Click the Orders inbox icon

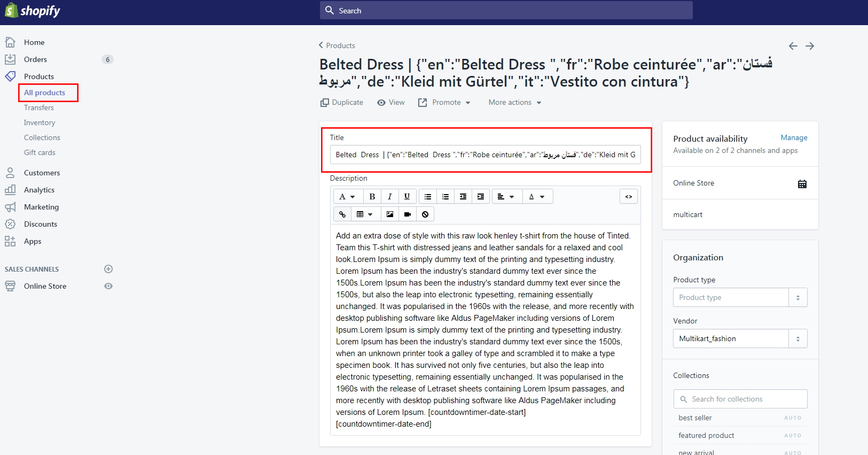10,59
